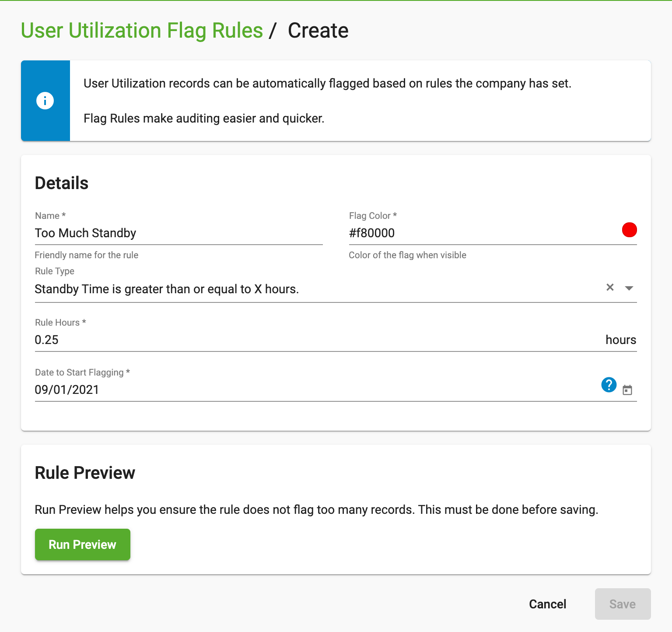Viewport: 672px width, 632px height.
Task: Click the disabled Save button
Action: 622,604
